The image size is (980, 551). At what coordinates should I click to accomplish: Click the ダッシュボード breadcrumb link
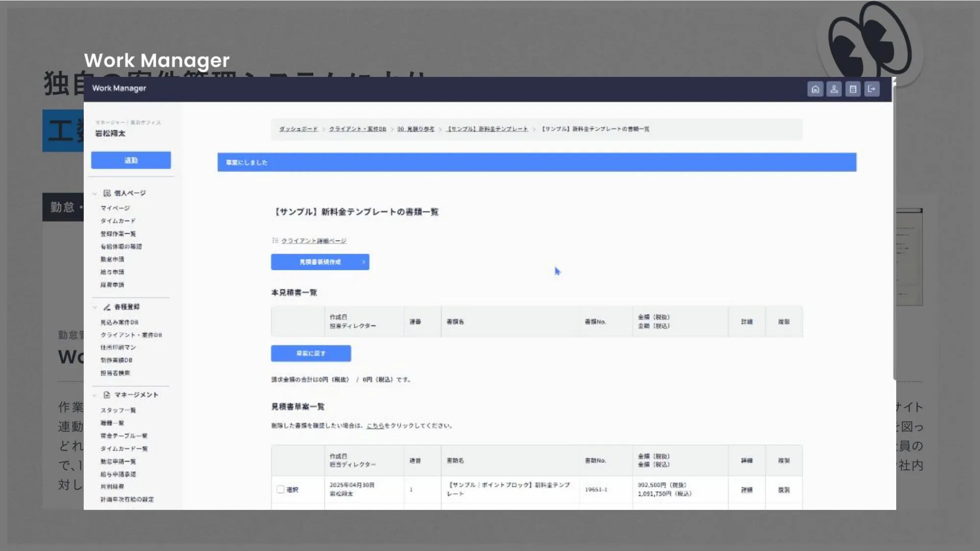[298, 129]
